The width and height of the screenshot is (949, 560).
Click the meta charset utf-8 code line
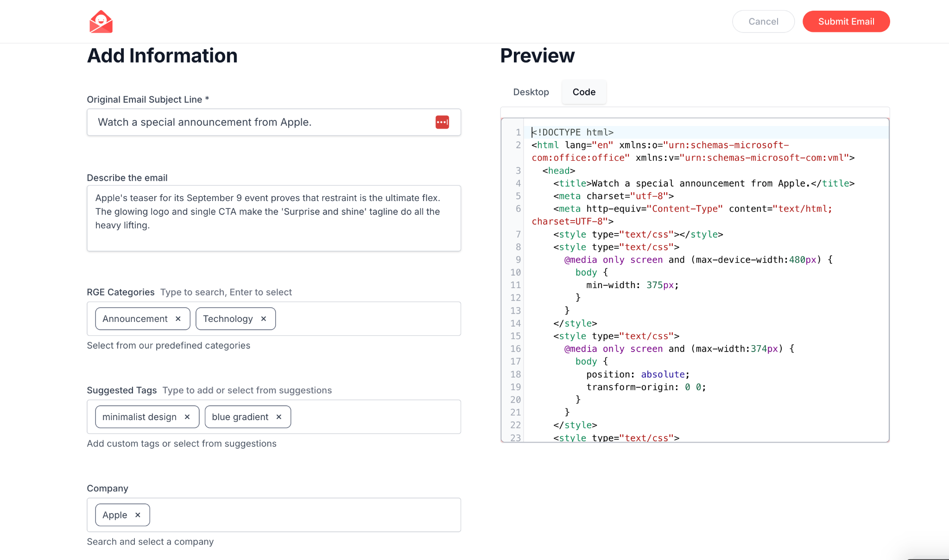pyautogui.click(x=614, y=196)
